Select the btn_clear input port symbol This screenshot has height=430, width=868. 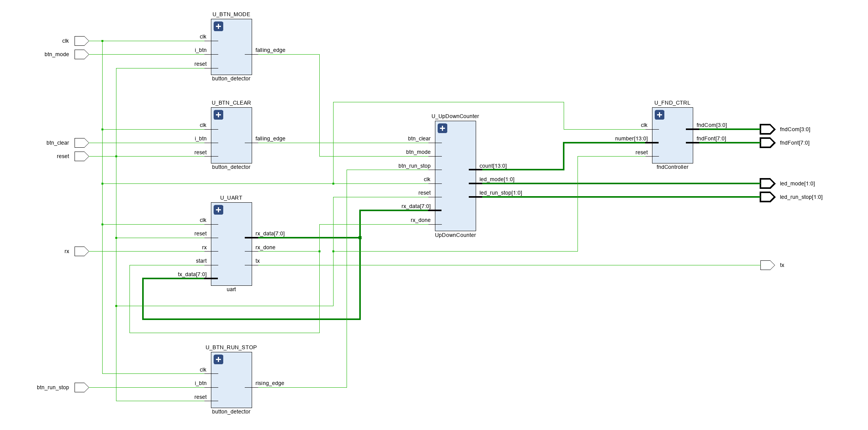(x=81, y=143)
